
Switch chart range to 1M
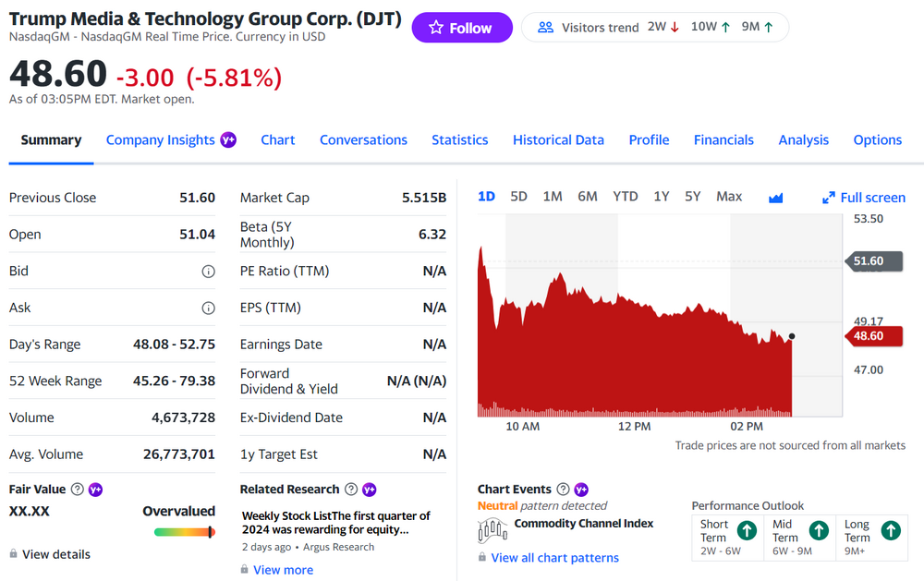coord(553,196)
